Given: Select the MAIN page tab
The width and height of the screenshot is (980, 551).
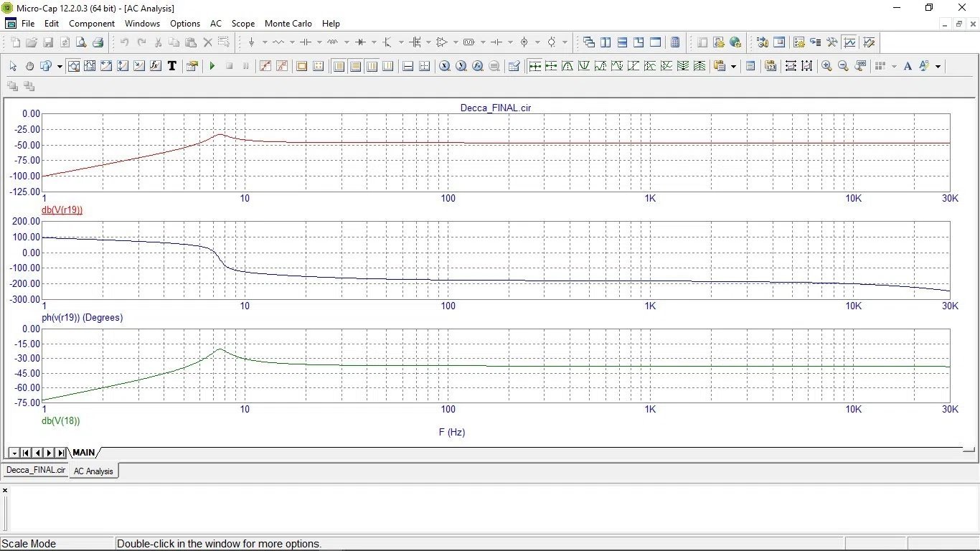Looking at the screenshot, I should (84, 453).
